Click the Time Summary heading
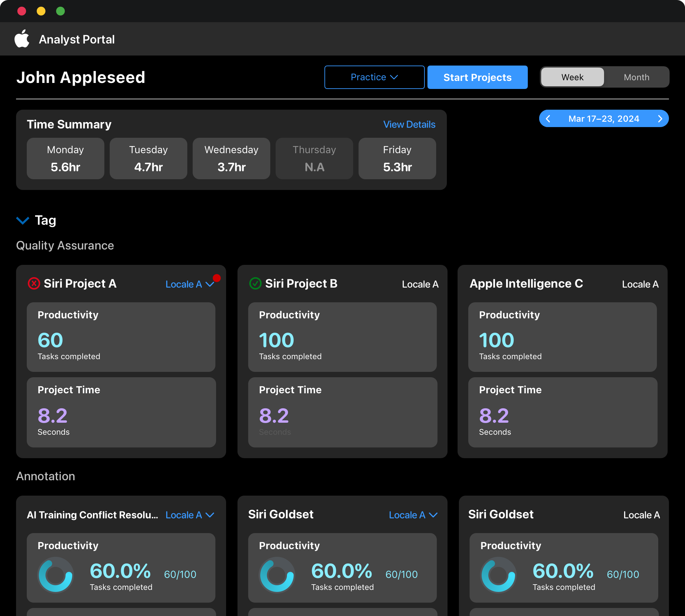 (69, 124)
